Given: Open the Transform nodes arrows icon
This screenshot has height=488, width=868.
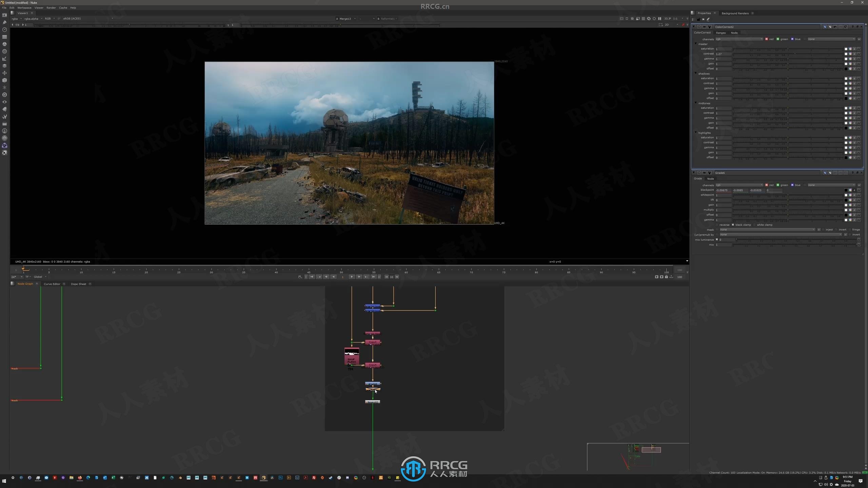Looking at the screenshot, I should (4, 73).
